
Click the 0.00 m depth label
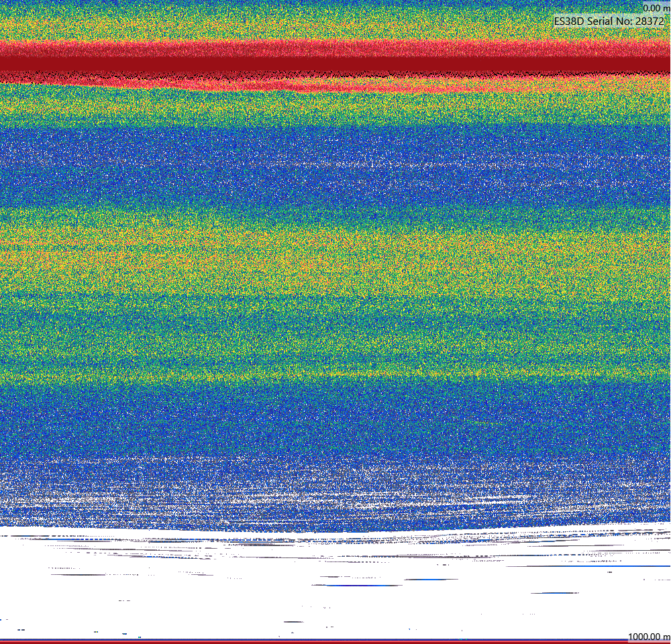(656, 8)
